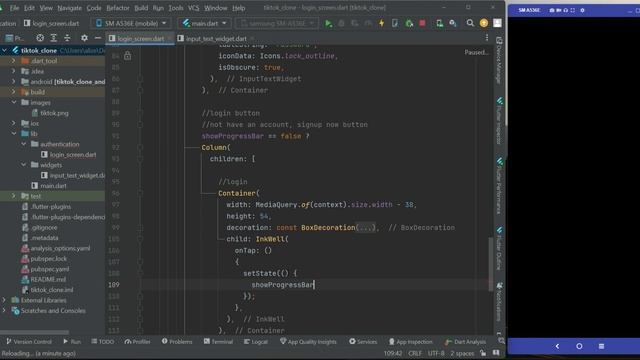Open App Quality Insights tool window
Screen dimensions: 640x360
[x=308, y=342]
